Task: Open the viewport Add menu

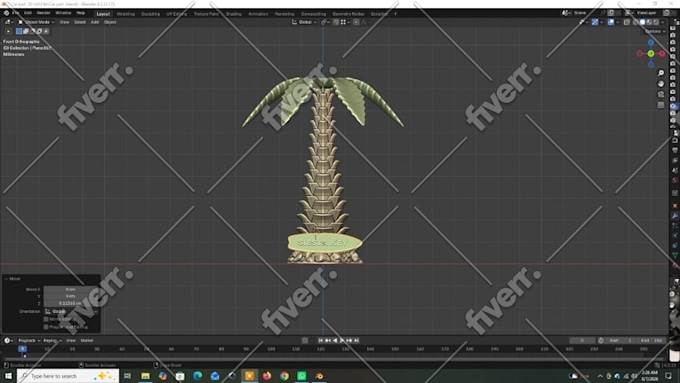Action: [x=95, y=22]
